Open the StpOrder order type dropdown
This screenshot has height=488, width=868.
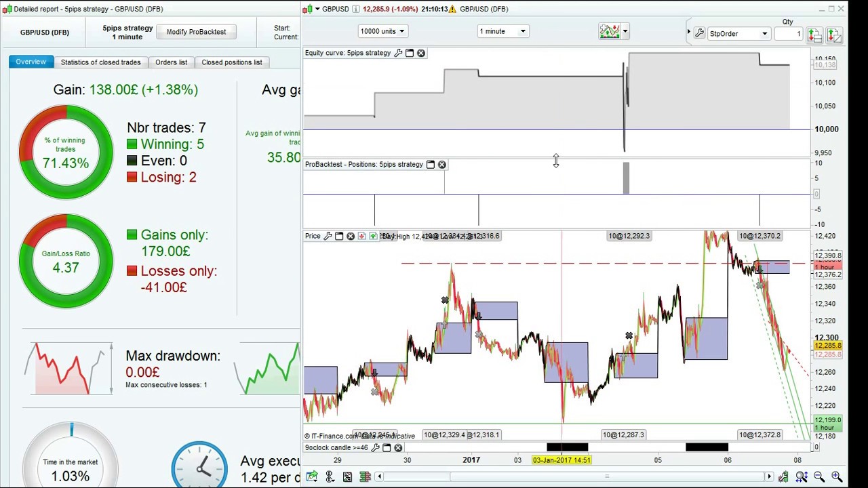738,34
